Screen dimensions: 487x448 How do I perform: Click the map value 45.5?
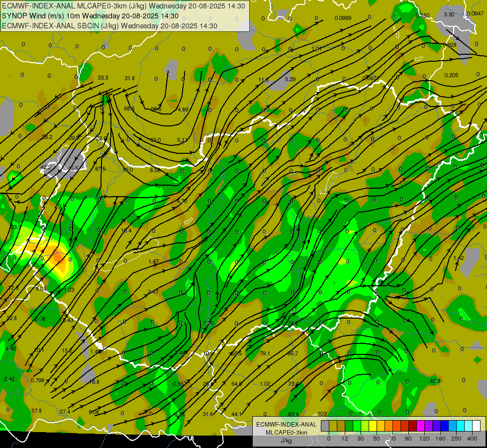73,169
